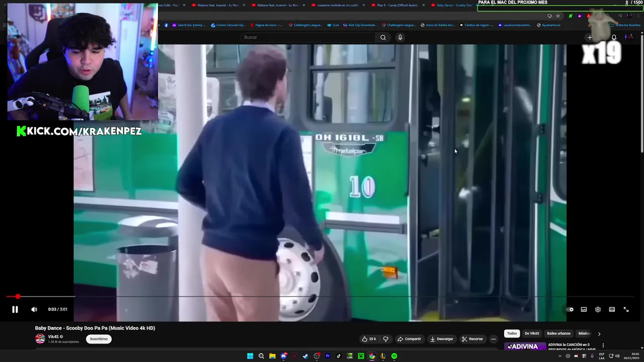Switch to theater mode view

pyautogui.click(x=612, y=310)
